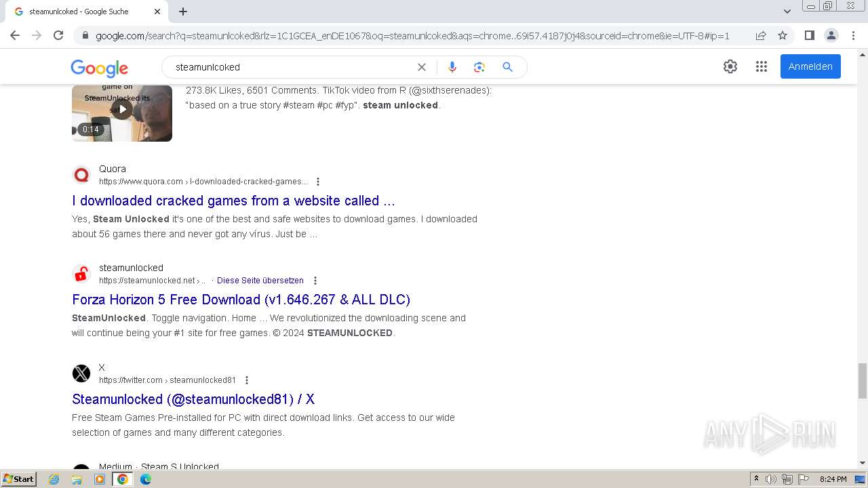Open File Explorer from taskbar
868x488 pixels.
pos(77,479)
